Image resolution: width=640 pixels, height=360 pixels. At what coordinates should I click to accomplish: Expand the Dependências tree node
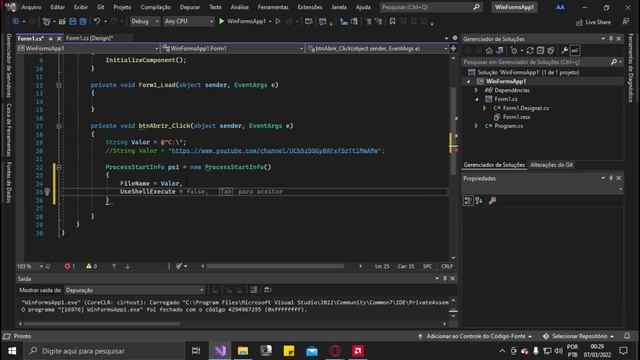pyautogui.click(x=476, y=90)
